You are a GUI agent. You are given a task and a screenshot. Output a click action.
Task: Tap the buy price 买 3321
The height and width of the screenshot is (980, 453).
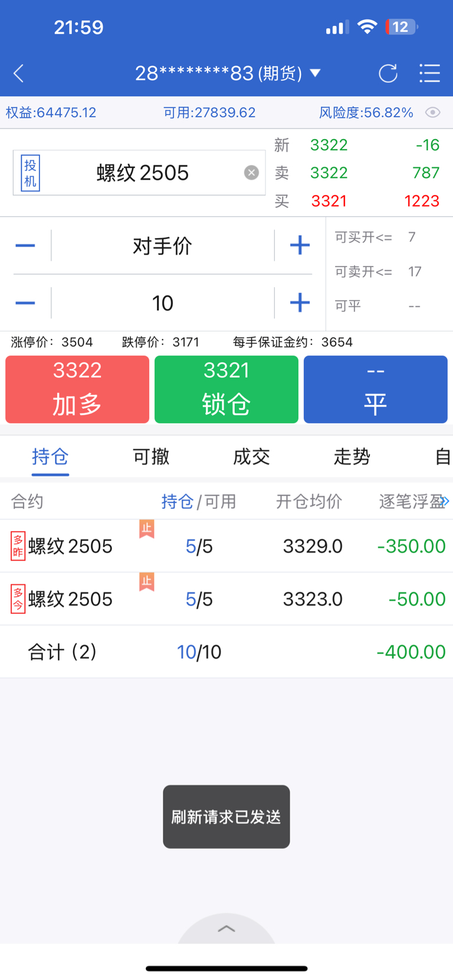coord(329,201)
